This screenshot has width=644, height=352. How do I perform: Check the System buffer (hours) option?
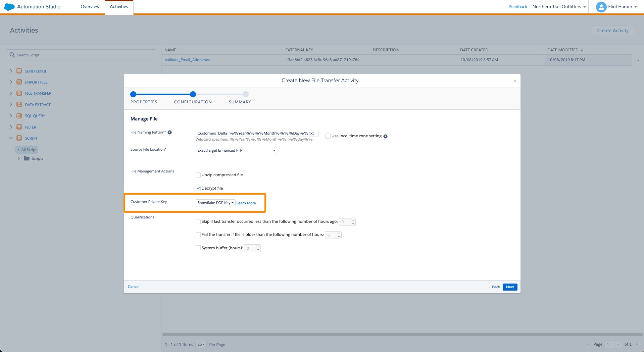(198, 248)
